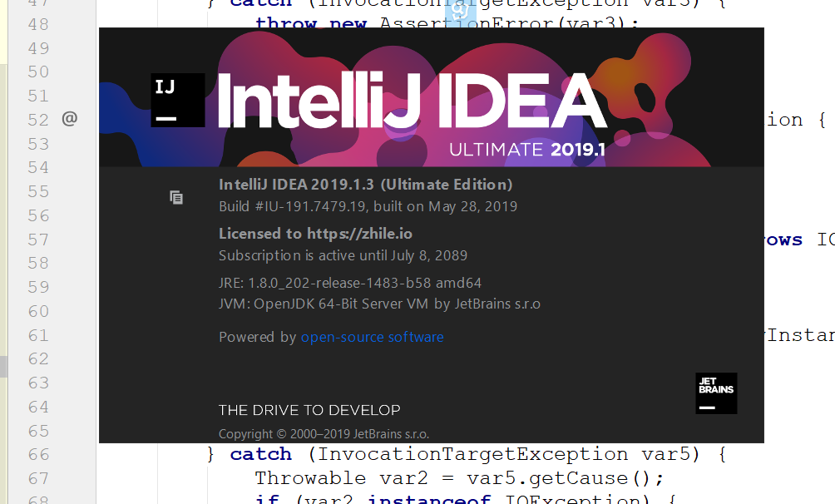835x504 pixels.
Task: Click the JVM OpenJDK info line
Action: tap(379, 304)
